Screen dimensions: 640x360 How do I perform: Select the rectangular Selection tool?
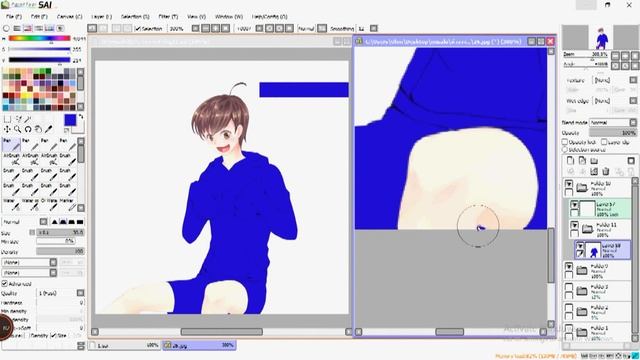[7, 119]
